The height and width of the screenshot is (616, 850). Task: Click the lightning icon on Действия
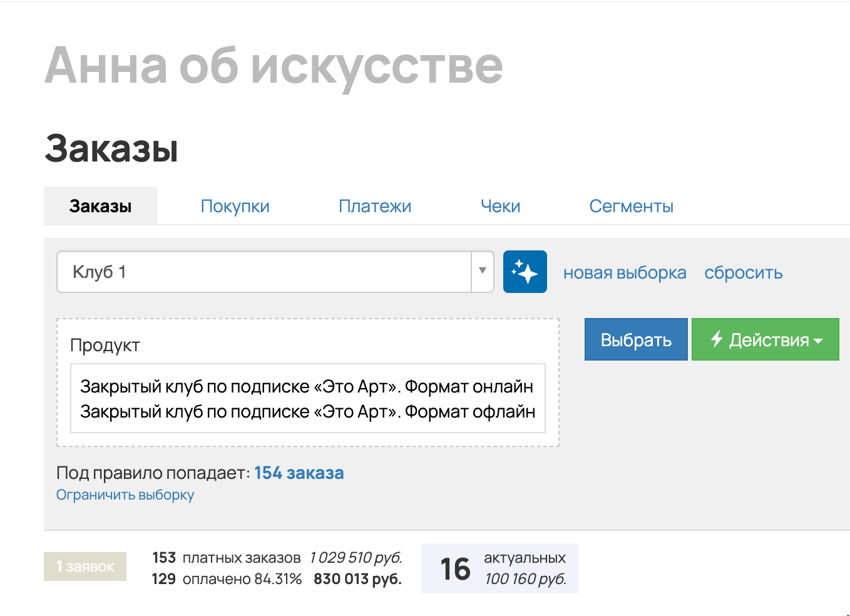[717, 339]
